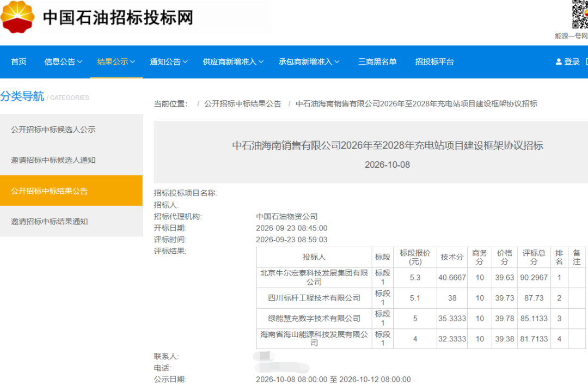588x385 pixels.
Task: Click the 登录 login link
Action: coord(572,62)
